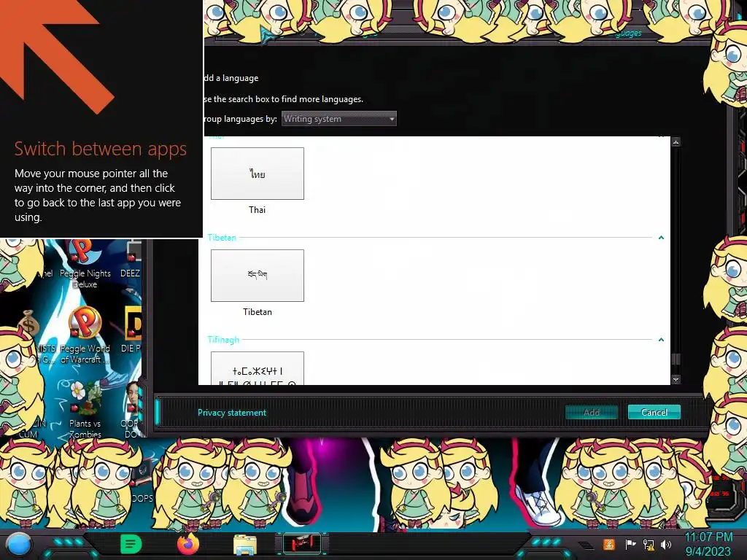Open the money bag desktop icon

click(29, 324)
